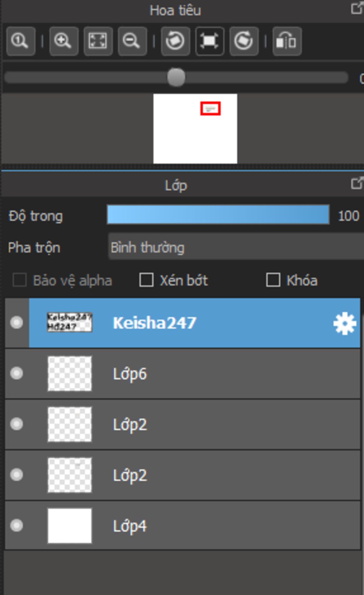Zoom in using the magnifier plus icon
Screen dimensions: 364x595
[x=63, y=41]
